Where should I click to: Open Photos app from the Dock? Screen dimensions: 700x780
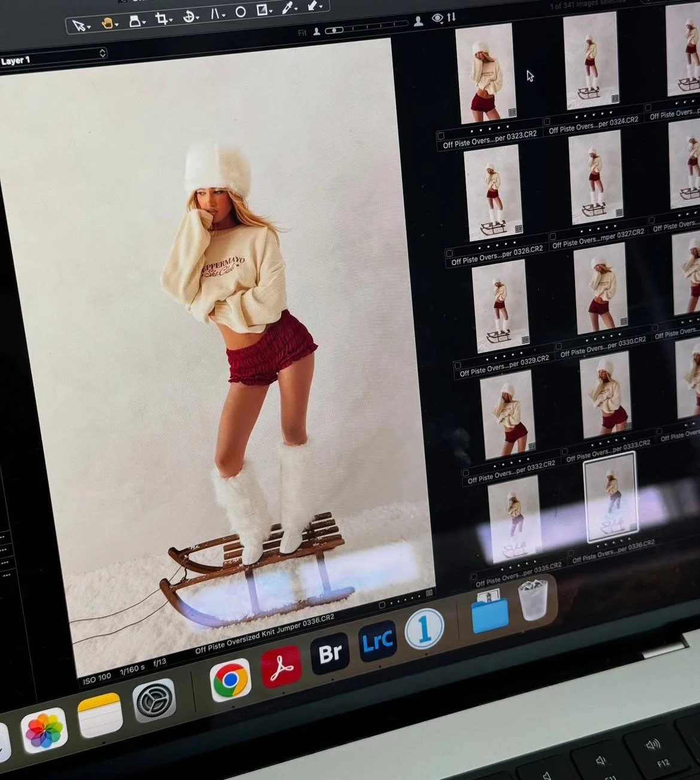44,731
